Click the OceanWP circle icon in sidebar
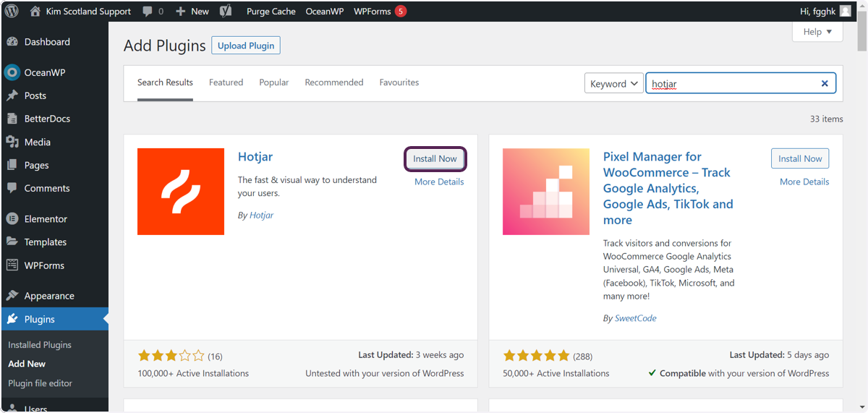Screen dimensions: 868x413 coord(12,72)
